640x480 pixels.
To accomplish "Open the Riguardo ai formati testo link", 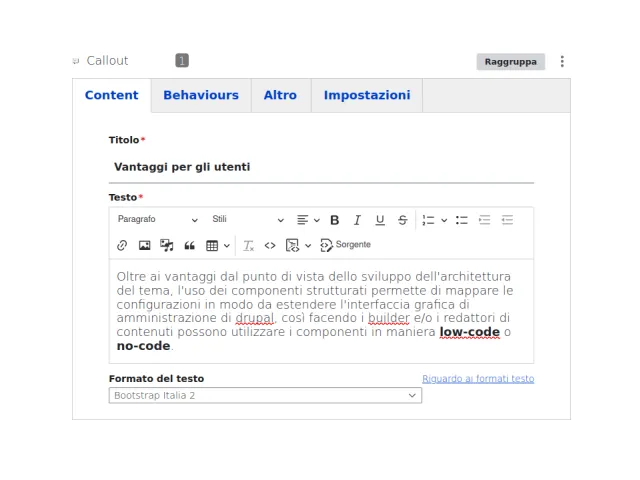I will pyautogui.click(x=478, y=379).
